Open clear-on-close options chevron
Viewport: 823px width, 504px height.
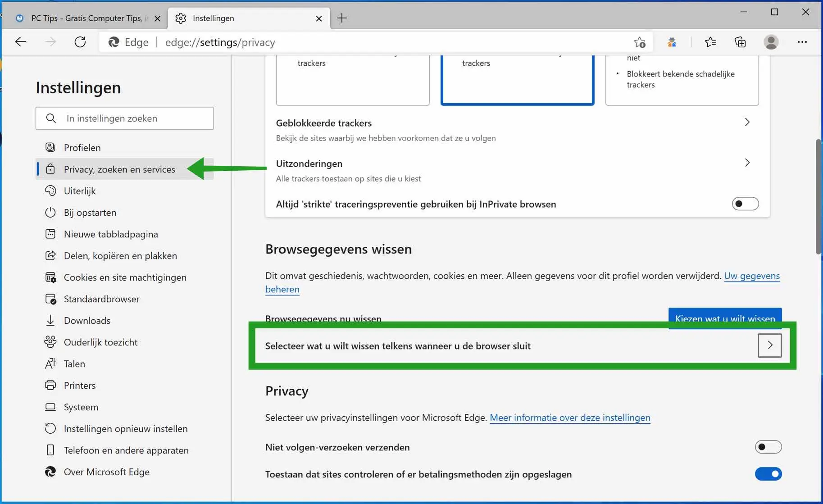pos(770,345)
